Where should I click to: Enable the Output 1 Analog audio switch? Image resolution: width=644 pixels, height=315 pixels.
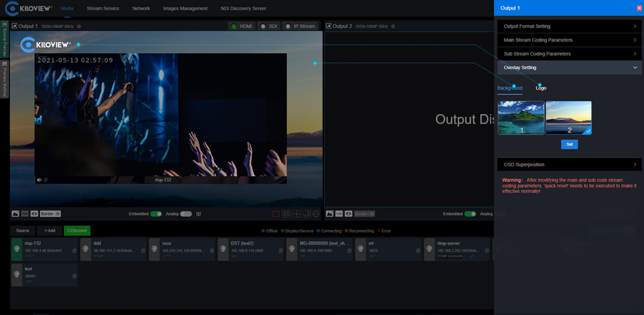[186, 214]
